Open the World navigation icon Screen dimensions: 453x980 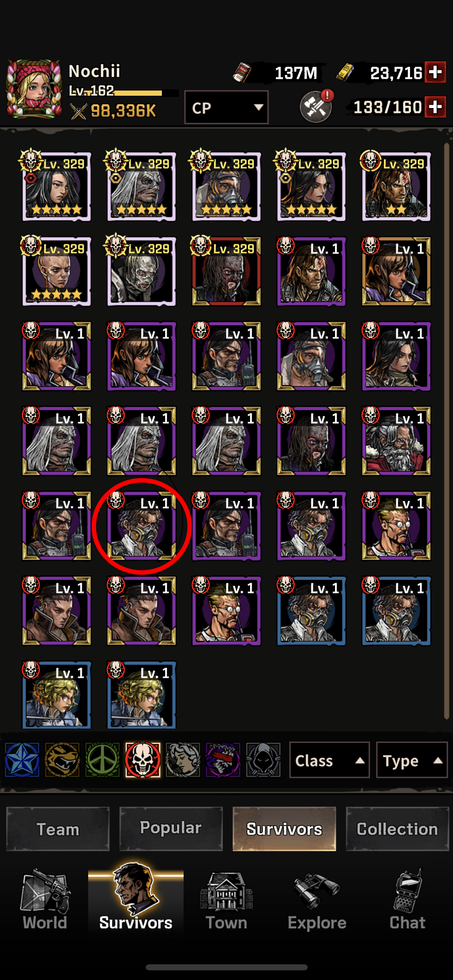point(45,900)
